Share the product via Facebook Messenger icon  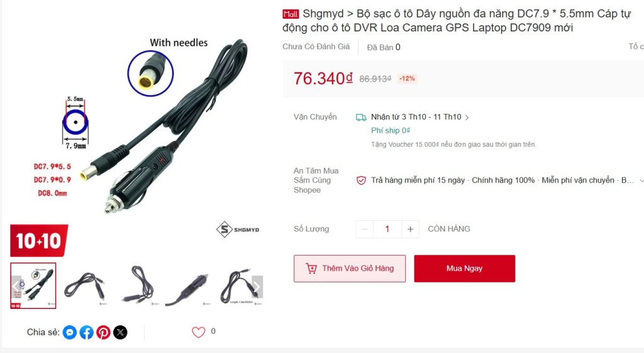[x=70, y=332]
